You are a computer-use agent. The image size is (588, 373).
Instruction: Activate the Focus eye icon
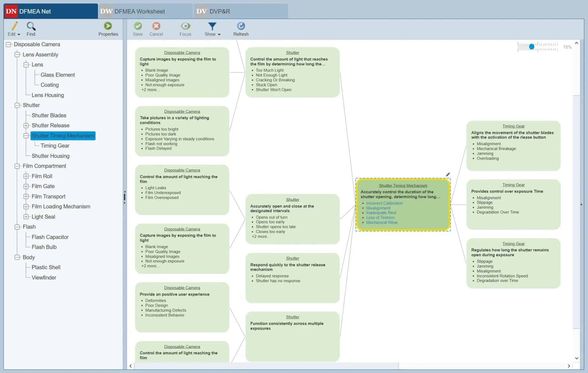point(185,26)
